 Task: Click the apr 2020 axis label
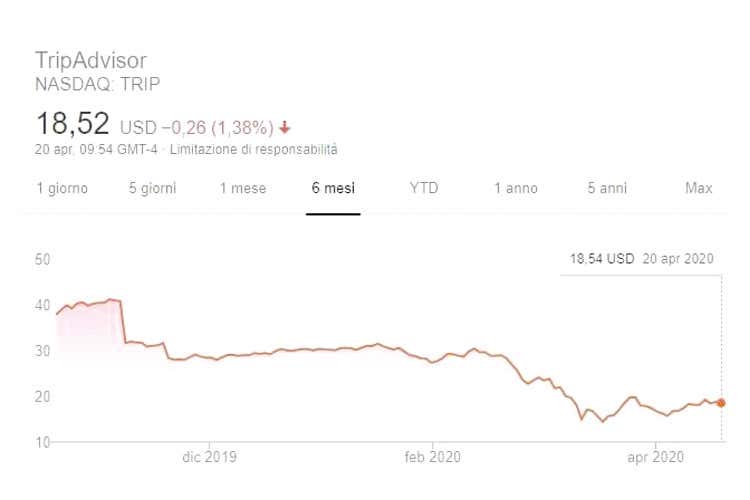click(655, 458)
